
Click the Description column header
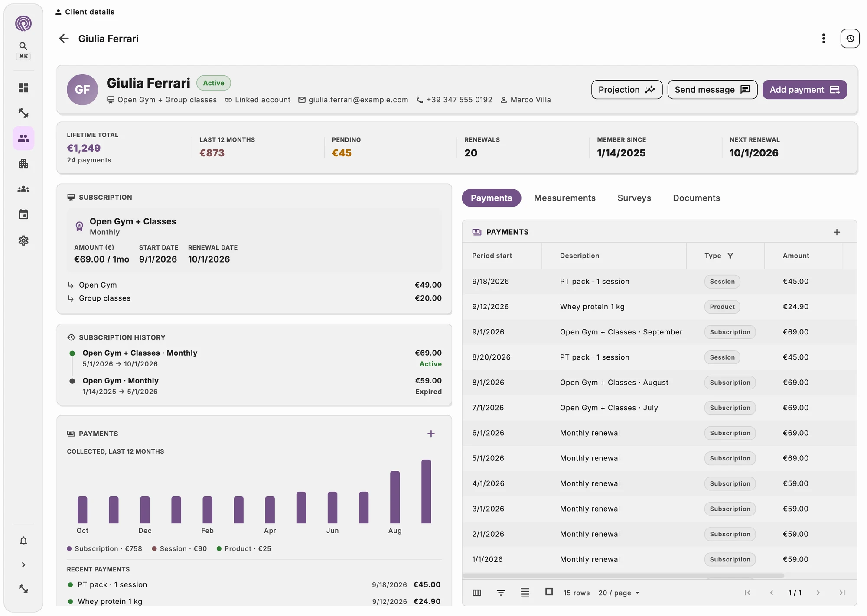580,256
